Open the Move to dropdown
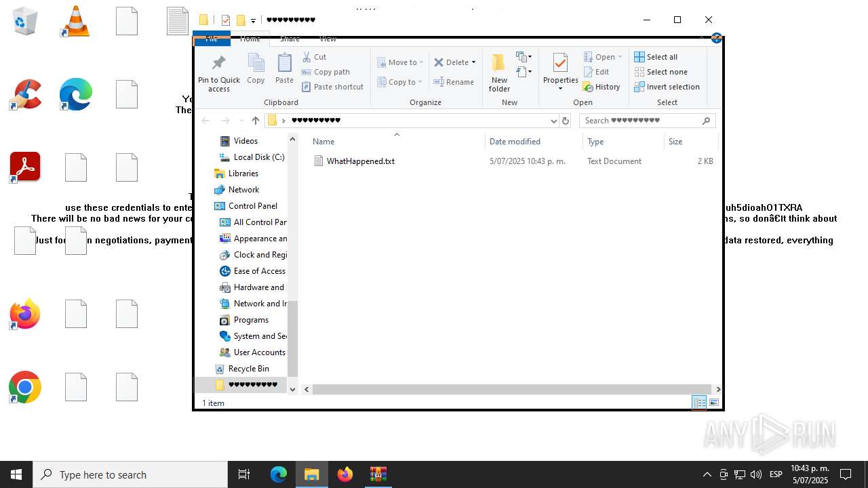The height and width of the screenshot is (488, 868). click(x=400, y=62)
